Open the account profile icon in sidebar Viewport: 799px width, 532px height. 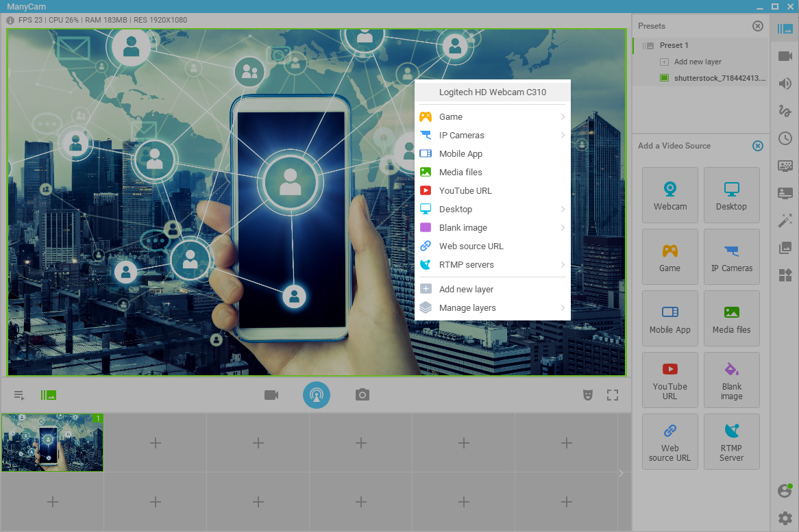785,491
